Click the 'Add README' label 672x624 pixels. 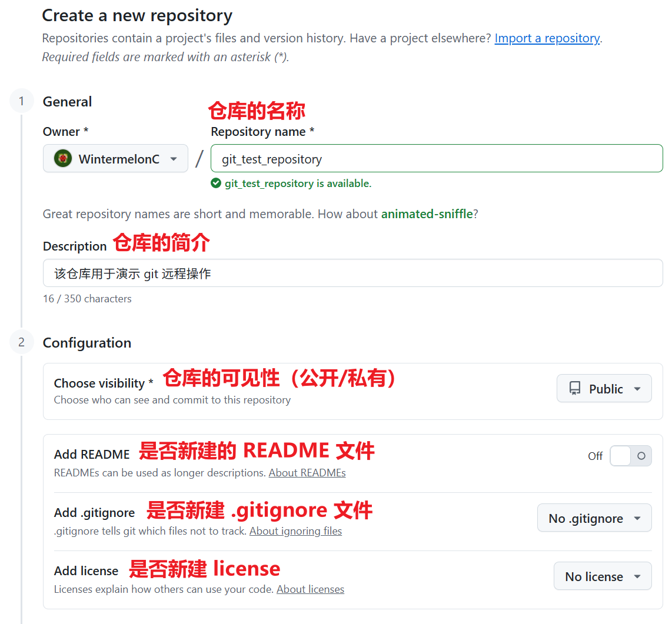coord(92,454)
